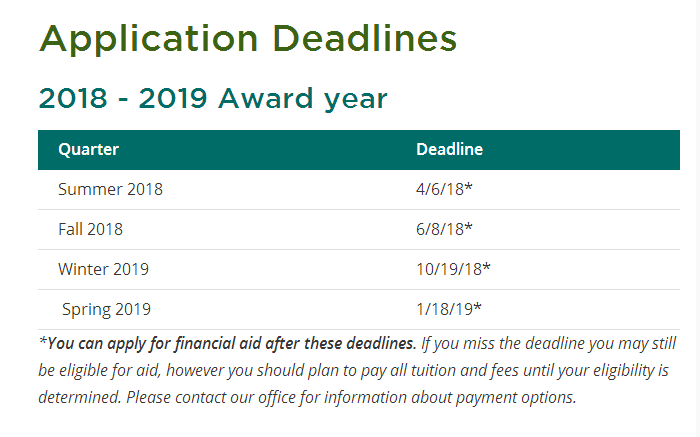
Task: Click the 2018 - 2019 Award year subheading
Action: tap(212, 99)
